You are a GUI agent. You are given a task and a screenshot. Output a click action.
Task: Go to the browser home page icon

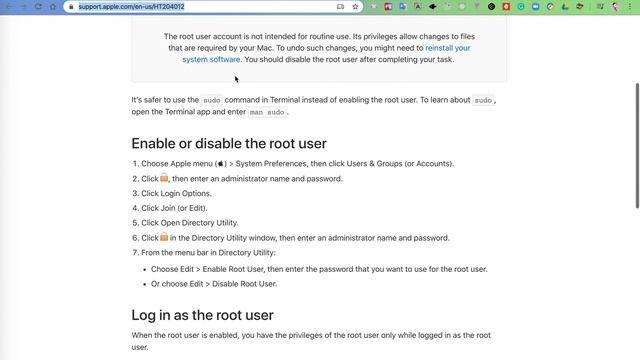pyautogui.click(x=53, y=7)
